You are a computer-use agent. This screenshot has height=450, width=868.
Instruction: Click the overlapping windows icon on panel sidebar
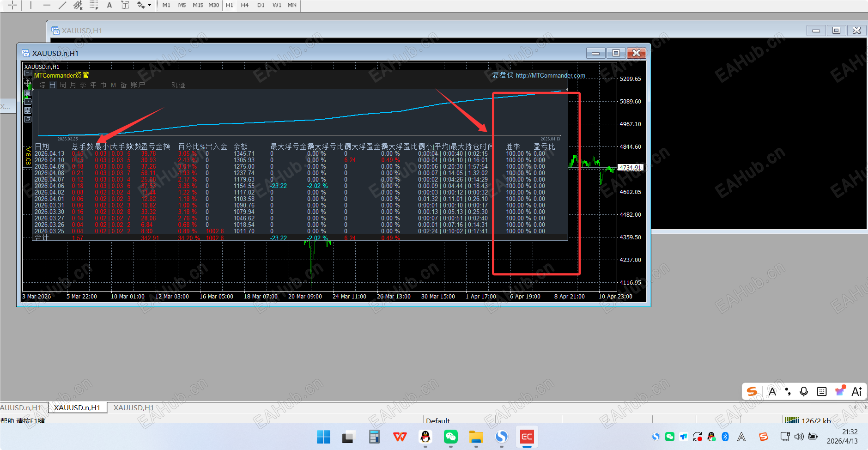coord(28,119)
